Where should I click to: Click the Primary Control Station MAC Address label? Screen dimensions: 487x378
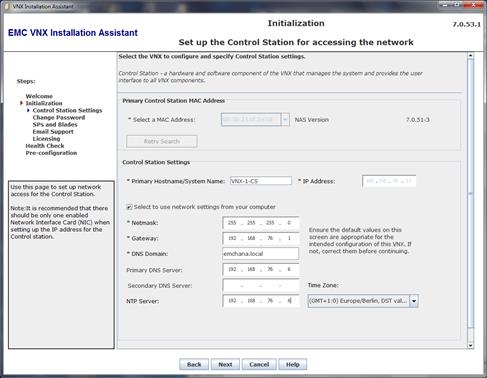click(x=174, y=101)
